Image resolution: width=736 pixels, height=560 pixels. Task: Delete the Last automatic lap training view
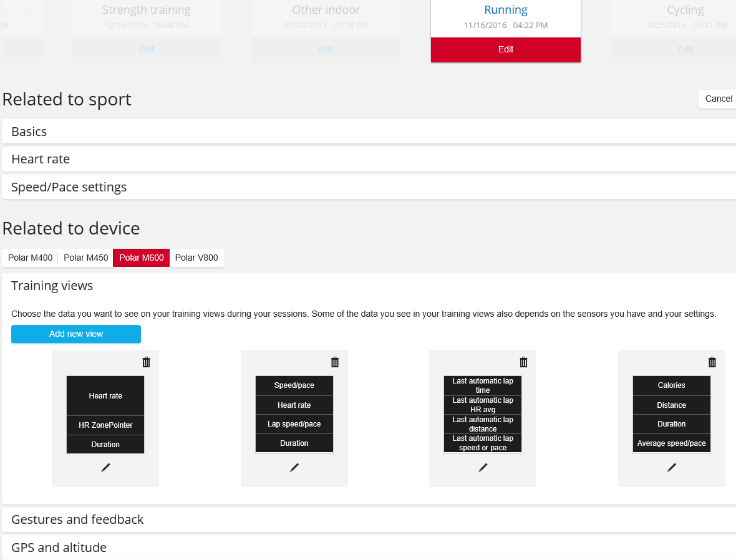point(523,362)
